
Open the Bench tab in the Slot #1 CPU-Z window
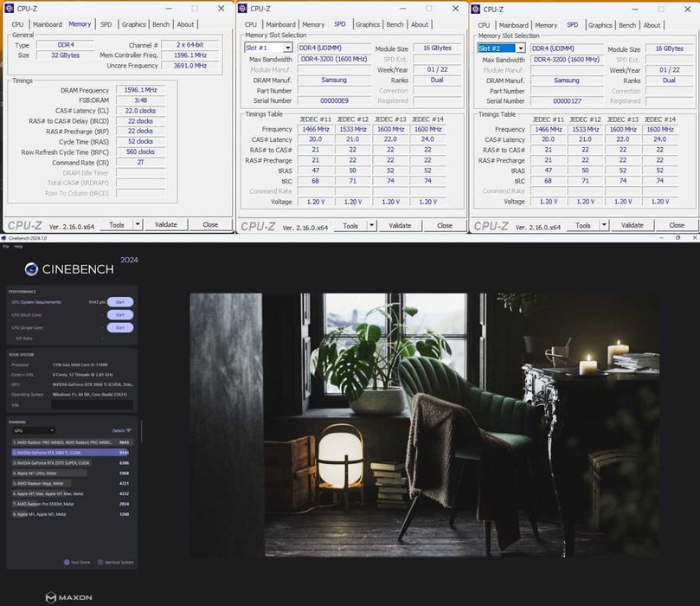[395, 24]
